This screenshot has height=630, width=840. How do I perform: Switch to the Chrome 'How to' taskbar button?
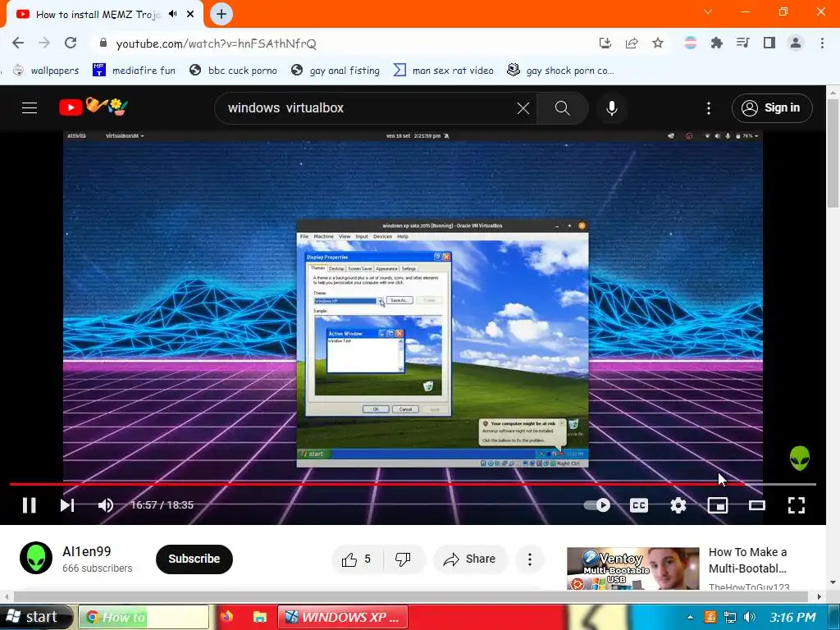tap(144, 617)
